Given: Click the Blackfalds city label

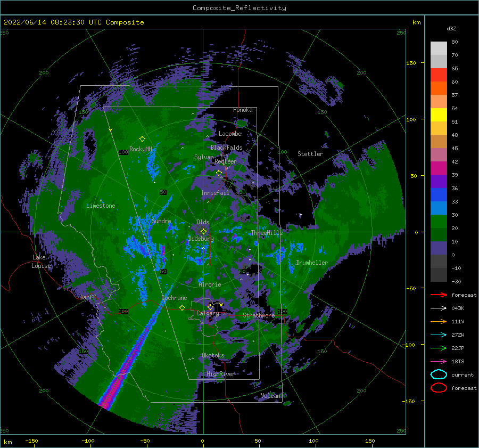Looking at the screenshot, I should pyautogui.click(x=226, y=148).
